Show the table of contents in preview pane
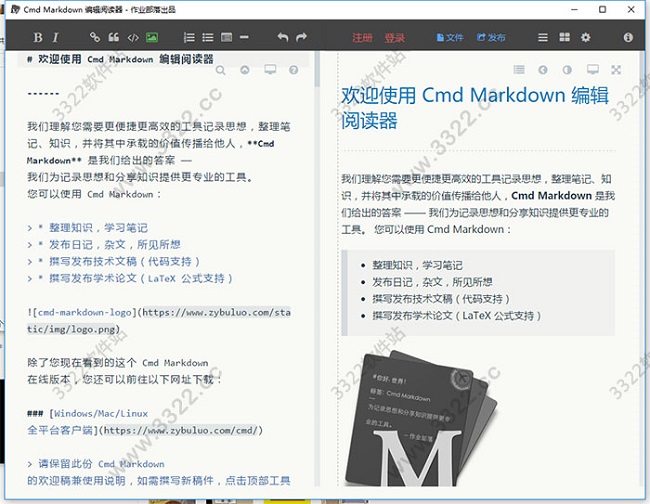The width and height of the screenshot is (650, 504). click(x=519, y=70)
